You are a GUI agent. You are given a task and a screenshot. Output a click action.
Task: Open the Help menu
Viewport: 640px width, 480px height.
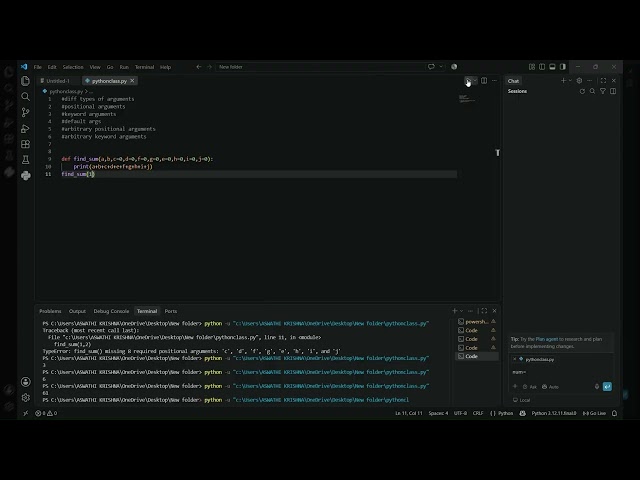click(165, 67)
